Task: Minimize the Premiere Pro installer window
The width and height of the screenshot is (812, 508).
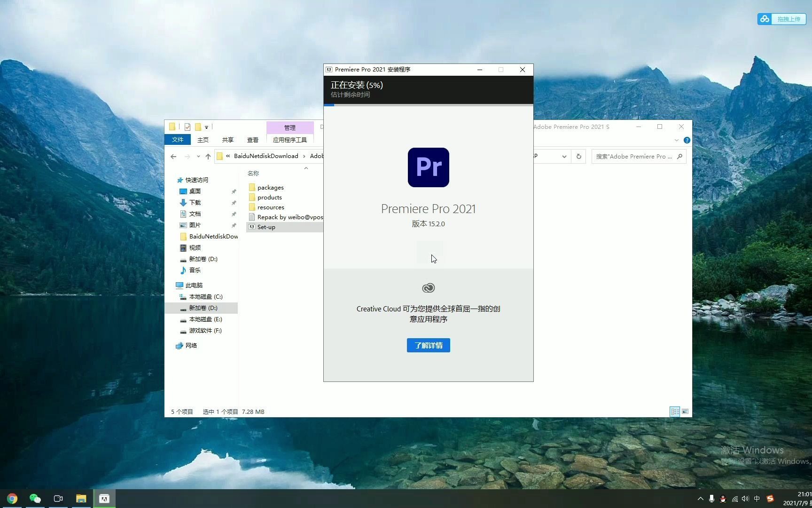Action: coord(480,70)
